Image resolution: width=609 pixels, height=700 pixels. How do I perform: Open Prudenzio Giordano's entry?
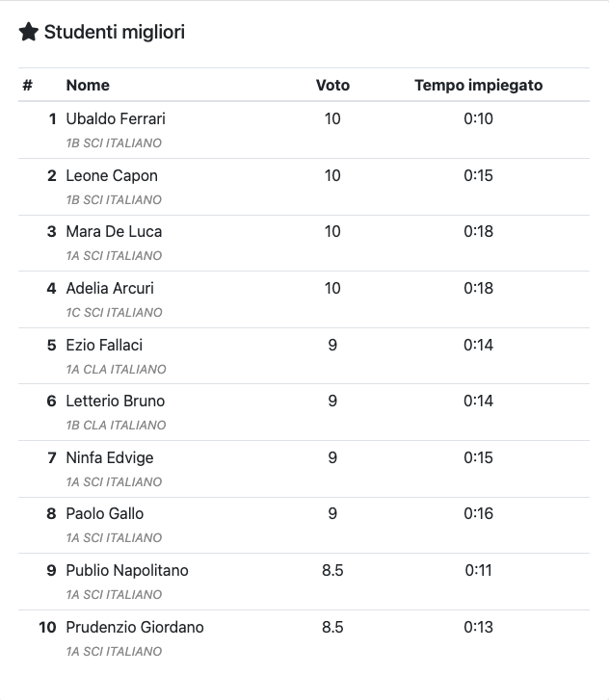pos(135,627)
